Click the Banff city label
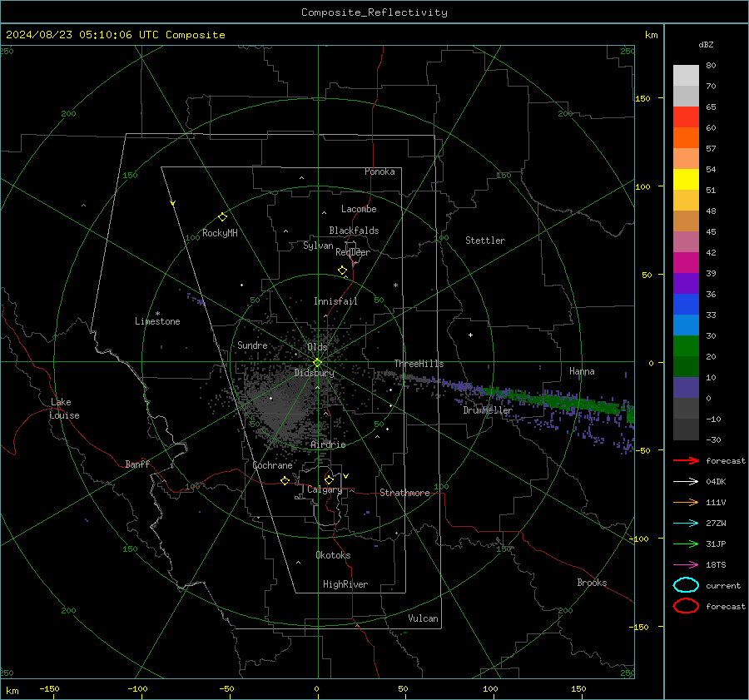 pyautogui.click(x=137, y=464)
